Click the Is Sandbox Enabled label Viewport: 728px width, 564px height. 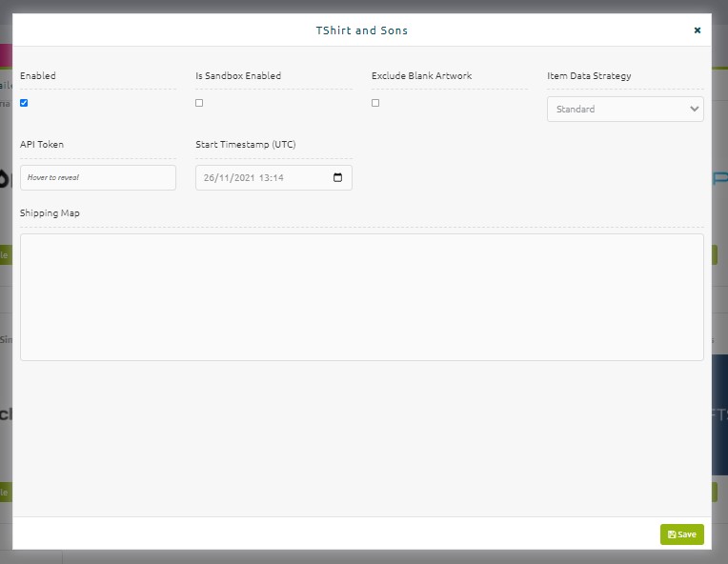pyautogui.click(x=238, y=75)
